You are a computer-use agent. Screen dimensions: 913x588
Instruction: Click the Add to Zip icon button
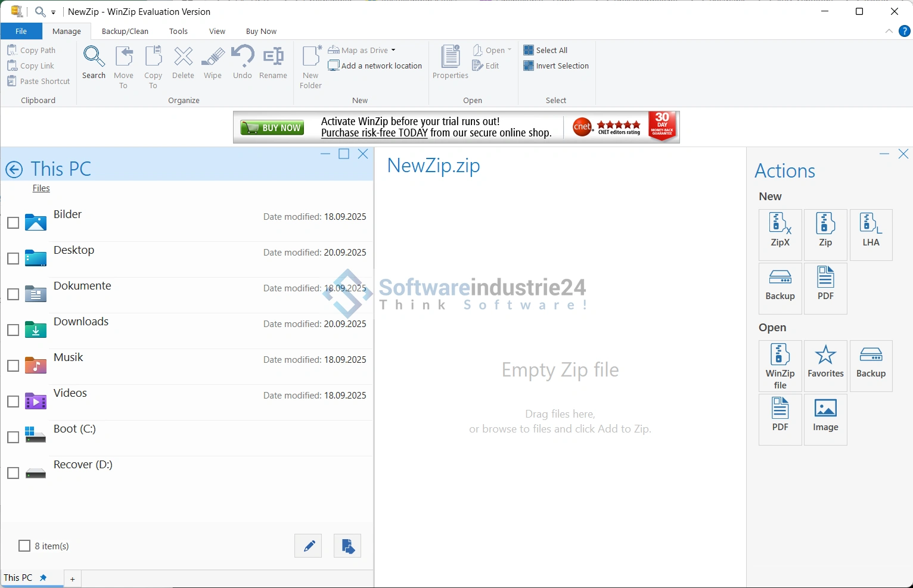[347, 546]
